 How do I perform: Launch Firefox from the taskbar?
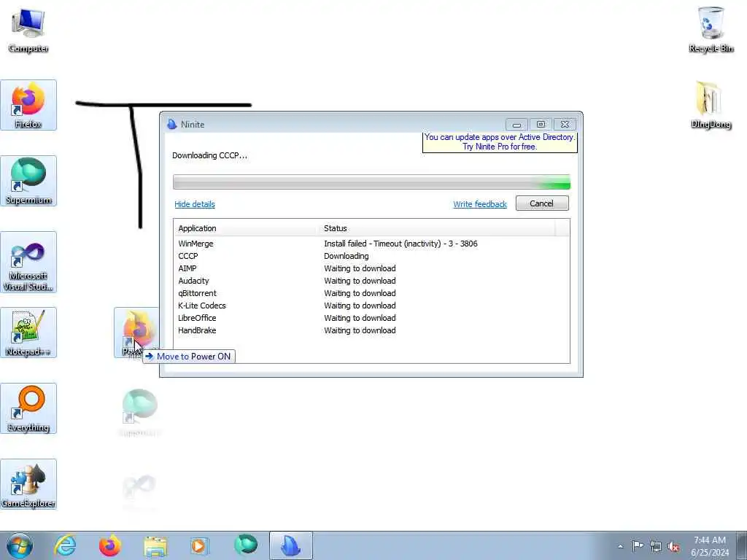point(109,545)
